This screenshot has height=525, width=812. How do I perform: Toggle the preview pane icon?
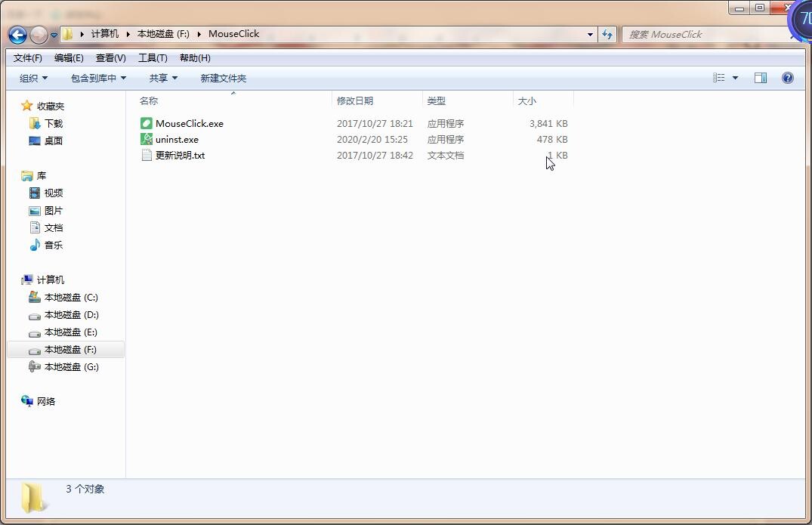761,78
